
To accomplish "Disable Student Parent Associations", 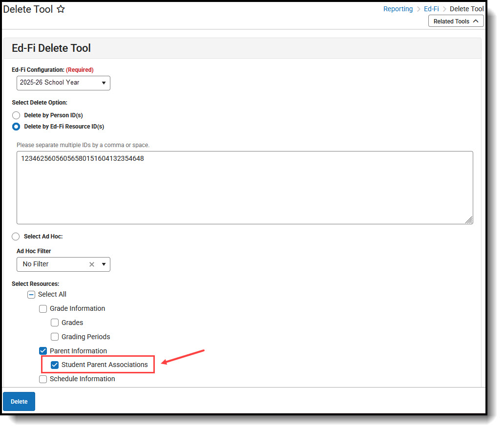I will click(55, 365).
